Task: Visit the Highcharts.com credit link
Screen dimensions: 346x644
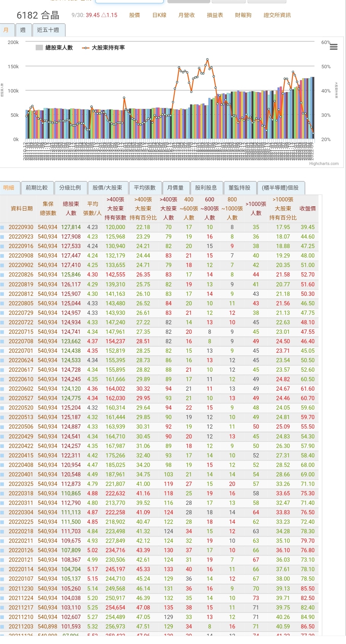Action: pyautogui.click(x=324, y=164)
